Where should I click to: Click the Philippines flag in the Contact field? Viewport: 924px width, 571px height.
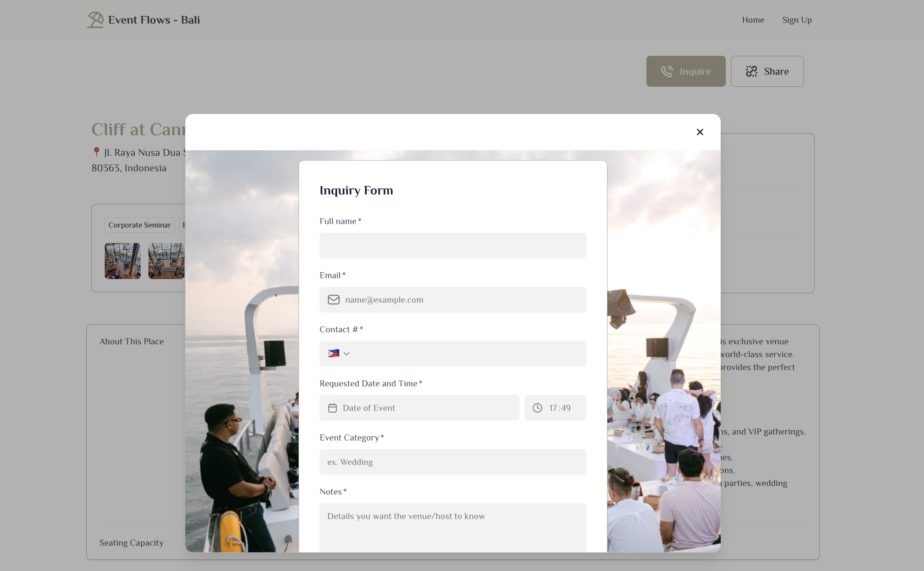click(x=333, y=353)
